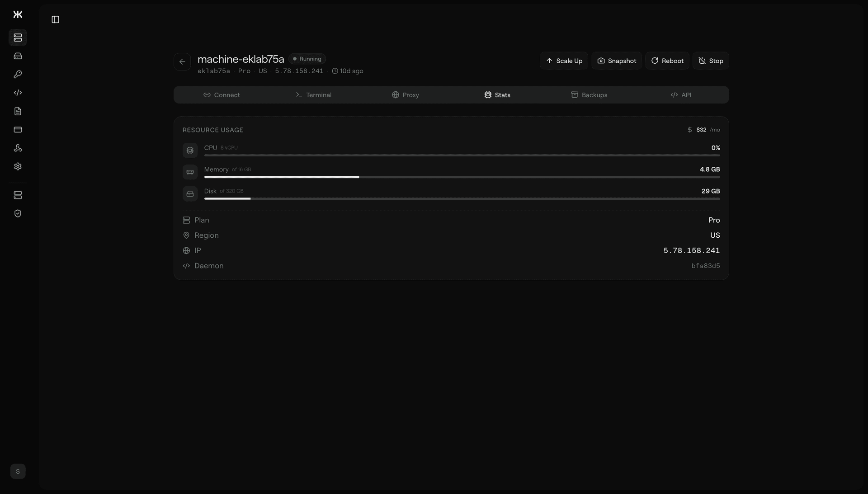The width and height of the screenshot is (868, 494).
Task: Click the Daemon hash bfa83d5
Action: click(706, 266)
